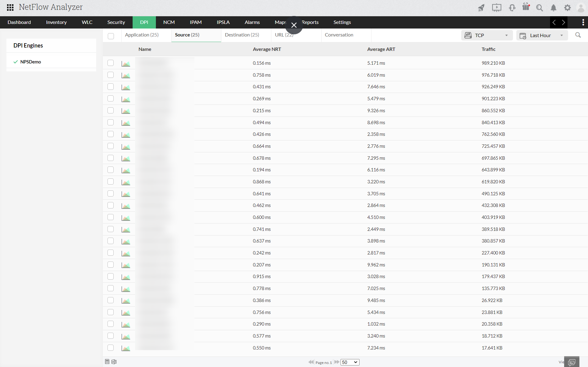Open the Alarms menu item

[252, 22]
